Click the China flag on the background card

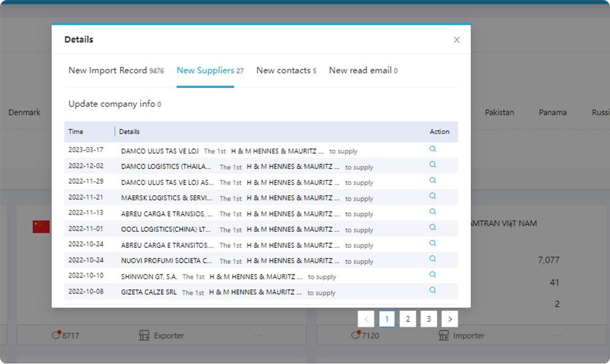pyautogui.click(x=41, y=227)
